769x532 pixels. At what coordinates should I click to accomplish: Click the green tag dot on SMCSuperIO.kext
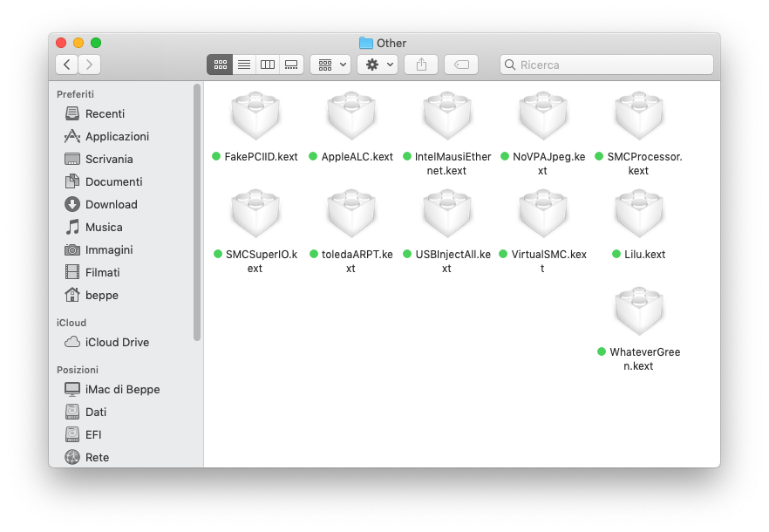click(x=218, y=254)
